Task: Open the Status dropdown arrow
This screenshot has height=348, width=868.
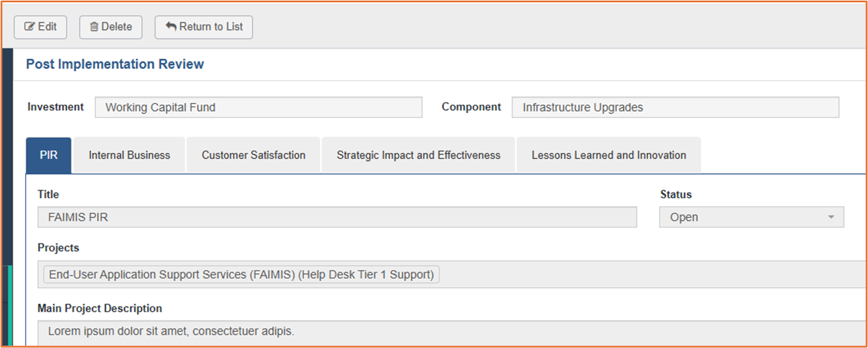Action: tap(831, 217)
